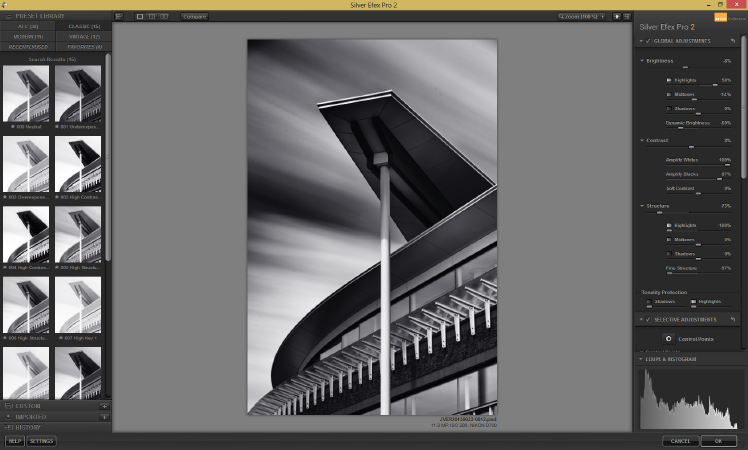Reset Global Adjustments with the undo arrow
748x450 pixels.
click(733, 41)
